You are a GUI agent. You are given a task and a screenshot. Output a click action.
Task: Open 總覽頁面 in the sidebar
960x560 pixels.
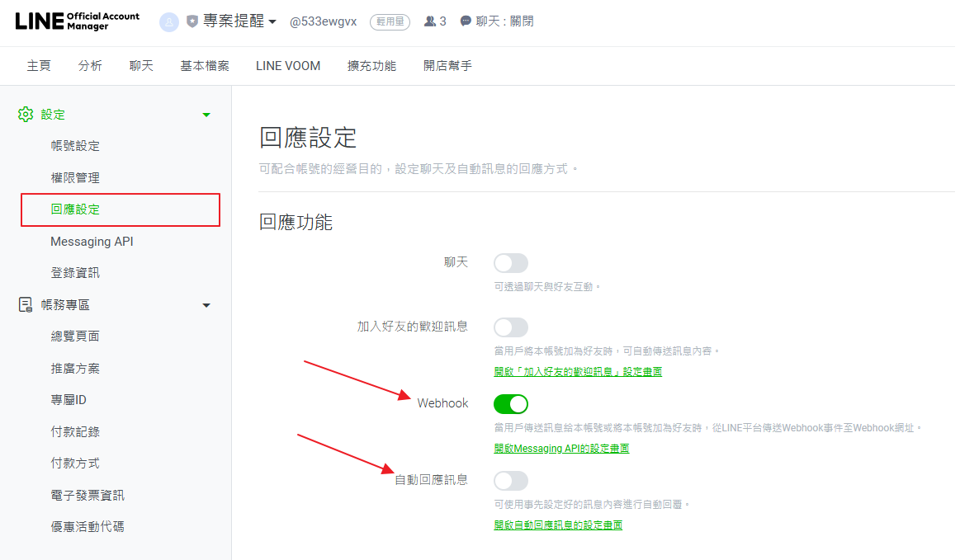click(x=75, y=336)
